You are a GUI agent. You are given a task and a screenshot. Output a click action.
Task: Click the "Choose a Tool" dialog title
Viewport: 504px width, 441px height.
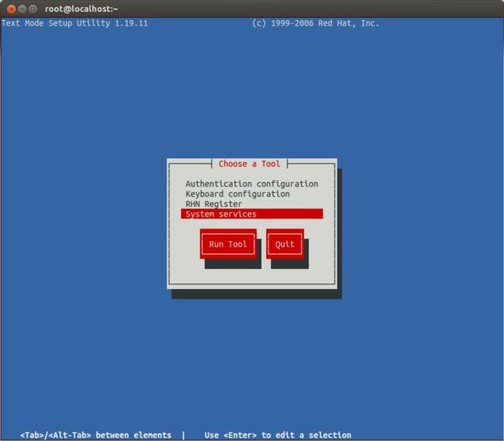[x=249, y=164]
